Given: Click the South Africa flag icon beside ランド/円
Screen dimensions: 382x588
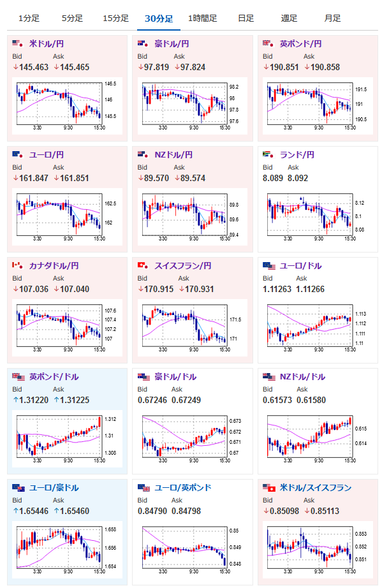Looking at the screenshot, I should [x=268, y=154].
